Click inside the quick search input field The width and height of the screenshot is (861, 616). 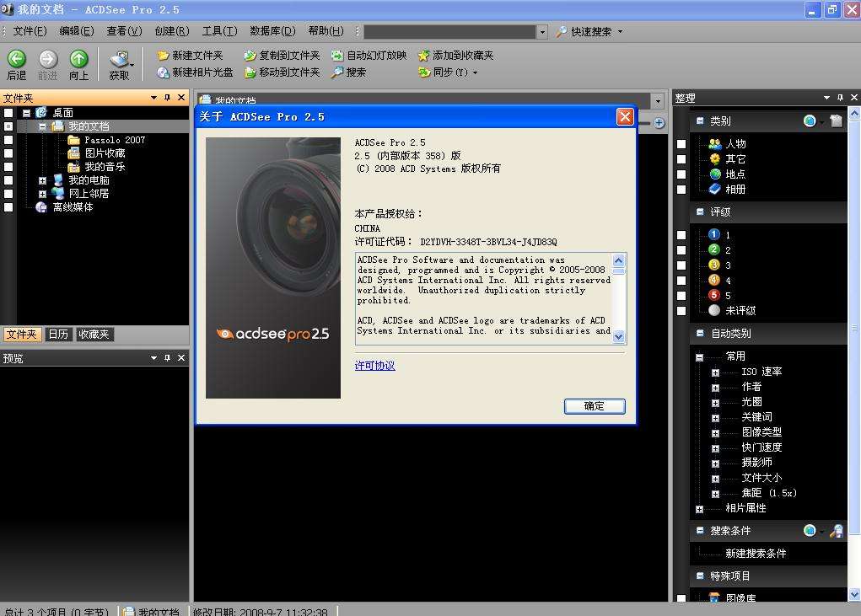(449, 32)
